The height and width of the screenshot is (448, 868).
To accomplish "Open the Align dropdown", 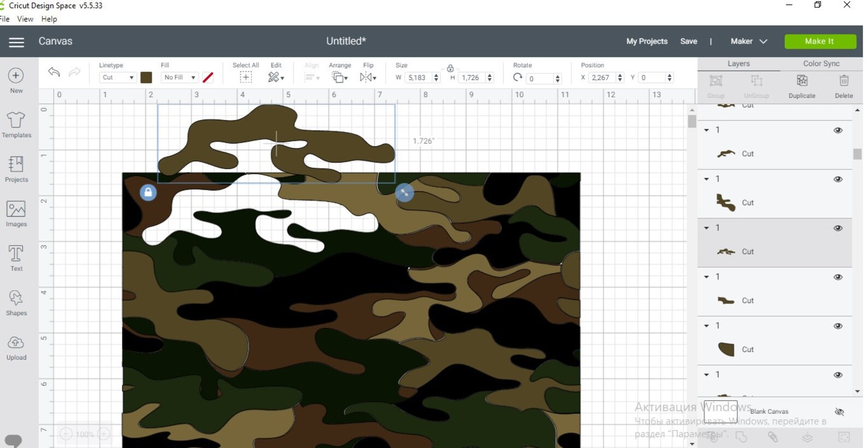I will pyautogui.click(x=312, y=78).
